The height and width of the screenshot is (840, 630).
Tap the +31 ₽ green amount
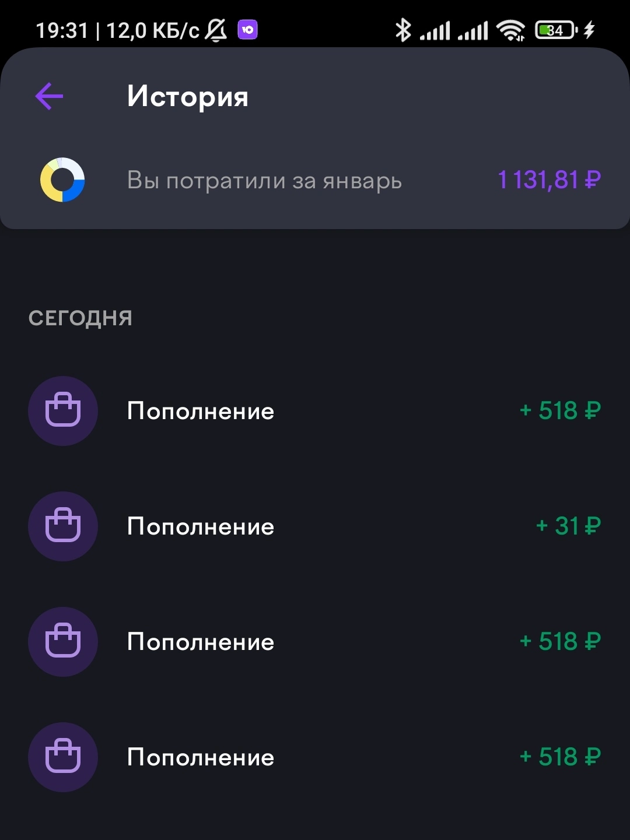568,526
